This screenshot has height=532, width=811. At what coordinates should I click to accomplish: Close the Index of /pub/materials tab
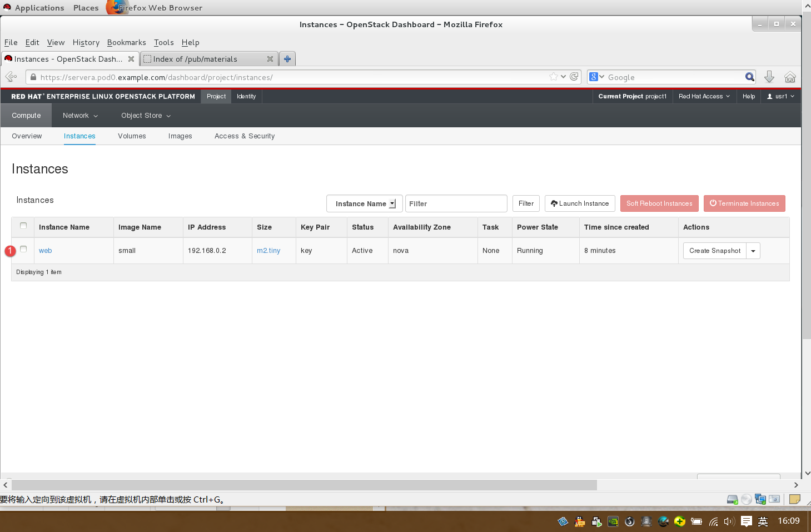270,59
